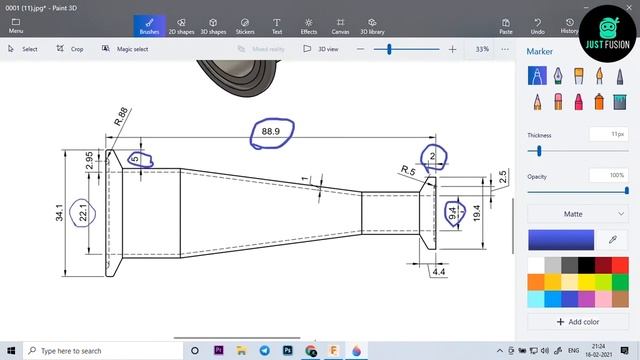Select the Crayon brush
This screenshot has width=640, height=360.
pos(578,102)
